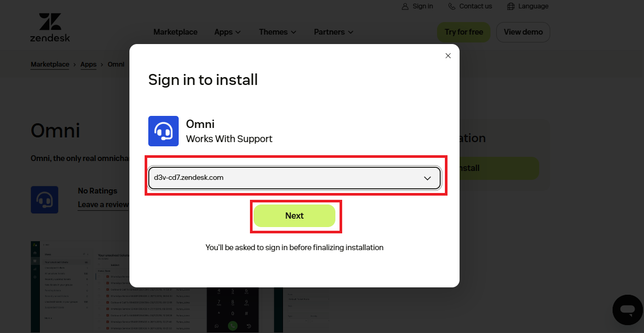Image resolution: width=644 pixels, height=333 pixels.
Task: Click the Language globe icon
Action: point(511,6)
